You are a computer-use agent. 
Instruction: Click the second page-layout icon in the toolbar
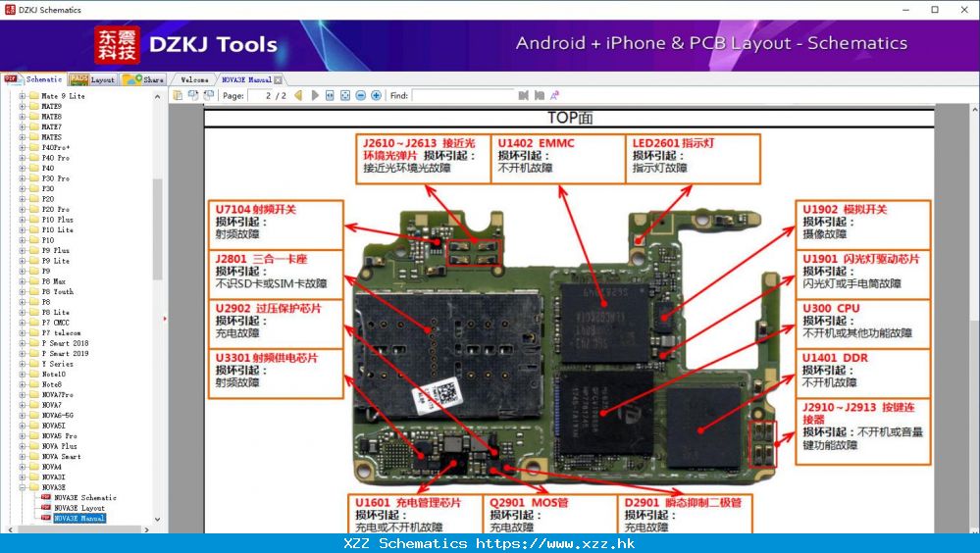[193, 95]
